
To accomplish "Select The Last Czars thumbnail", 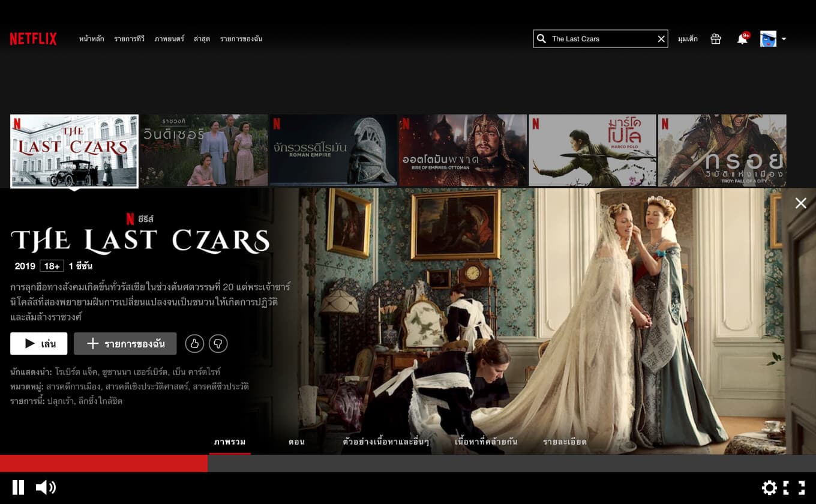I will [x=74, y=151].
